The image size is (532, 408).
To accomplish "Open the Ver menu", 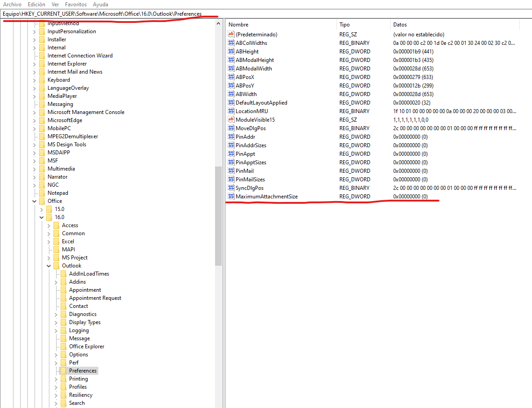I will pos(55,4).
